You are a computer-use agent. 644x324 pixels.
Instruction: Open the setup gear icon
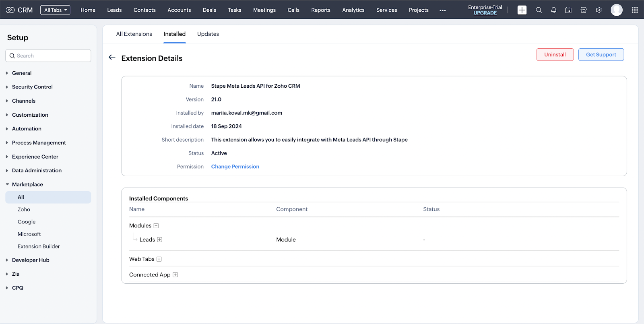click(x=599, y=10)
